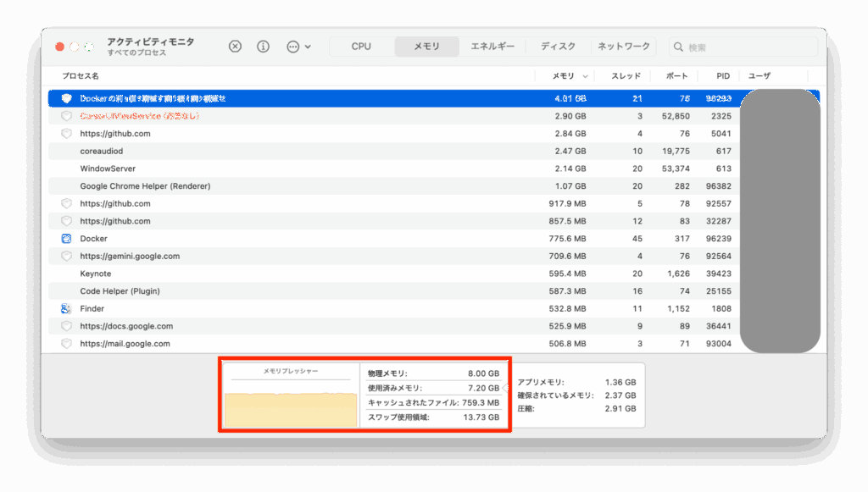868x492 pixels.
Task: Click the process info (i) icon
Action: (263, 47)
